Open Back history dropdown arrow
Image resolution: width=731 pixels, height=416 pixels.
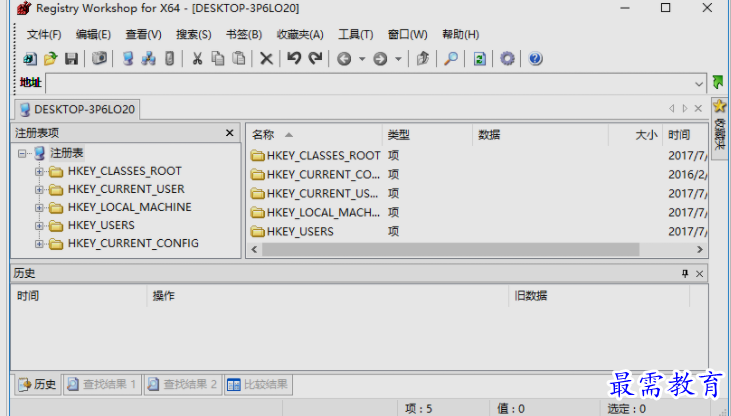point(362,59)
